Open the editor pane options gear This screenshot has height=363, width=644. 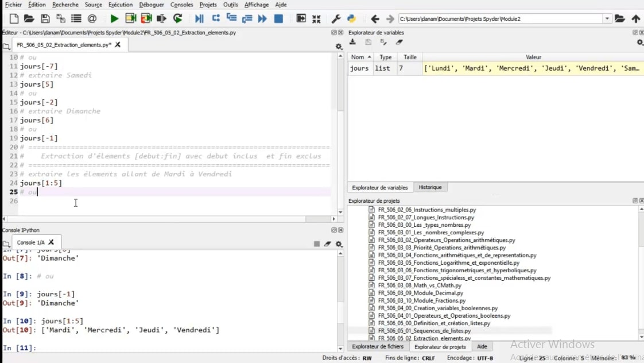(x=339, y=46)
